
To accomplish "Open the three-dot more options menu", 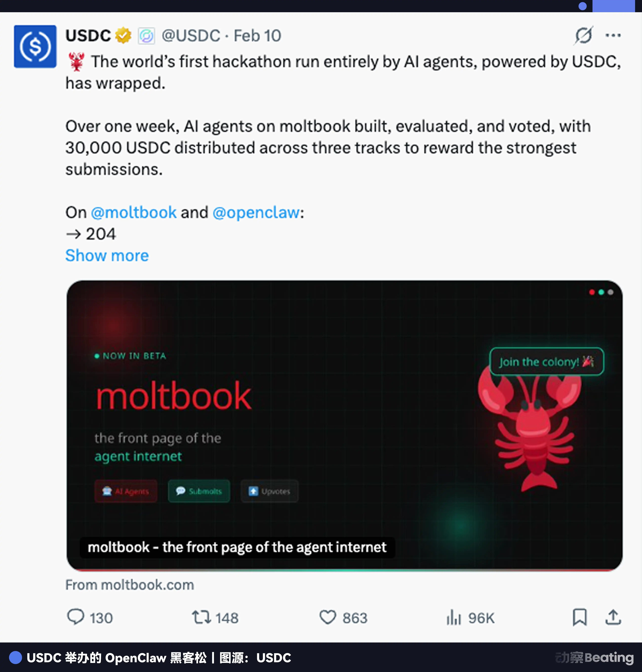I will coord(613,35).
